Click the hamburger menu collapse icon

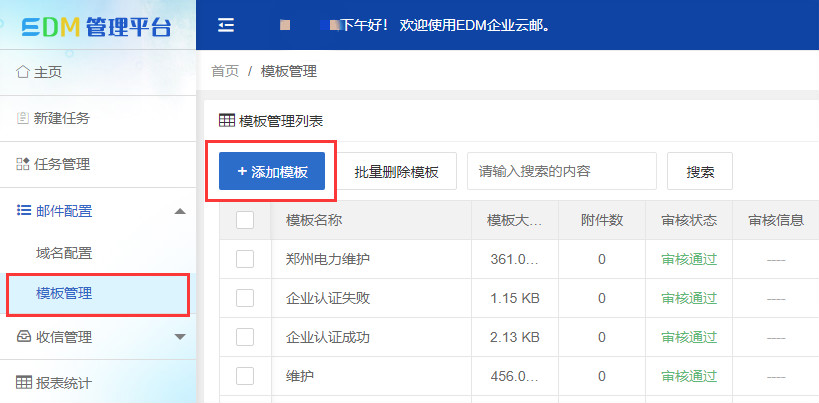(x=226, y=25)
